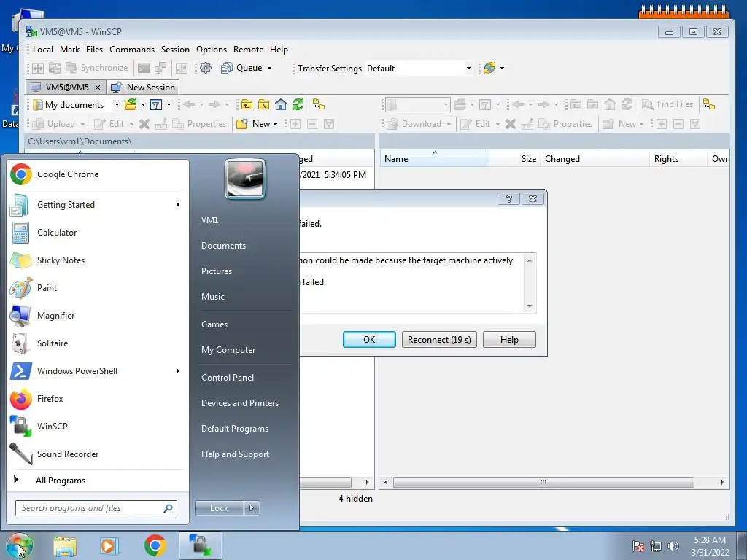The width and height of the screenshot is (747, 560).
Task: Open Devices and Printers
Action: point(239,403)
